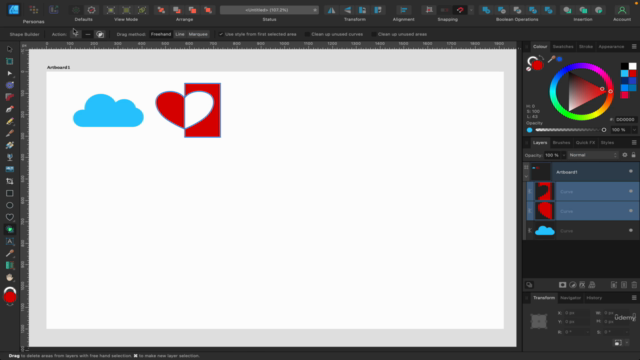The height and width of the screenshot is (360, 640).
Task: Select the Pen tool
Action: coord(9,109)
